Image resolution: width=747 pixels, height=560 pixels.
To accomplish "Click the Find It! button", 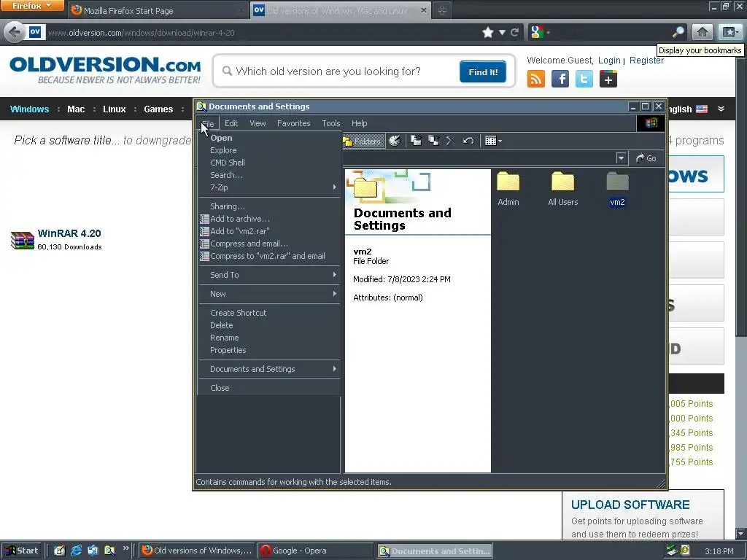I will pyautogui.click(x=483, y=72).
